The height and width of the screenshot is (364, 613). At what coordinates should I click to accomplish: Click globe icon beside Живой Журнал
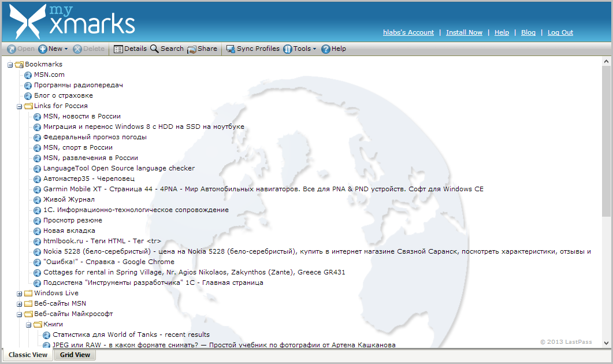[x=37, y=200]
